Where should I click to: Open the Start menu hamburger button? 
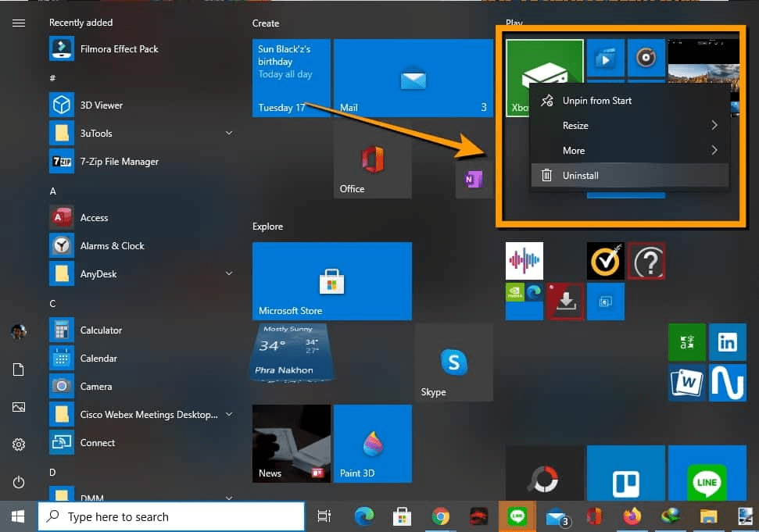[19, 23]
